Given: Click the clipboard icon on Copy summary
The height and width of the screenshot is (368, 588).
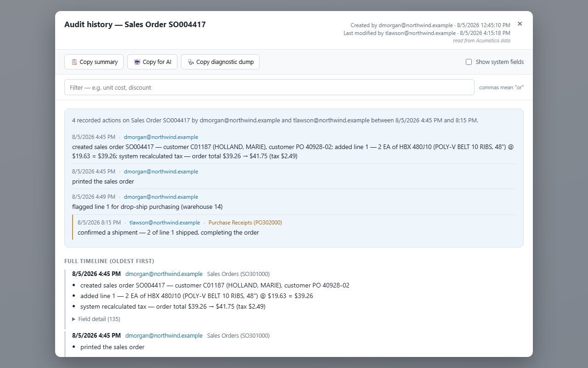Looking at the screenshot, I should (x=74, y=62).
